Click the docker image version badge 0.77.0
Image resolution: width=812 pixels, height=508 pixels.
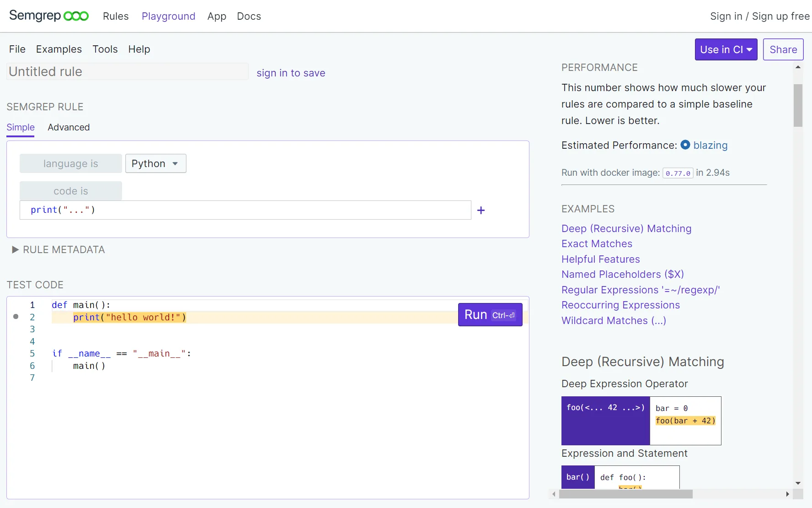(678, 173)
